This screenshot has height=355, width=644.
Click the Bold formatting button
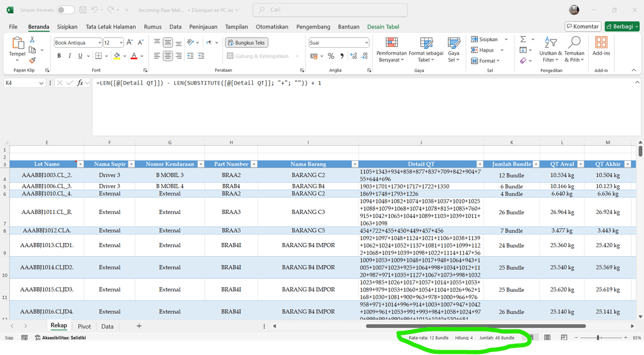coord(59,56)
